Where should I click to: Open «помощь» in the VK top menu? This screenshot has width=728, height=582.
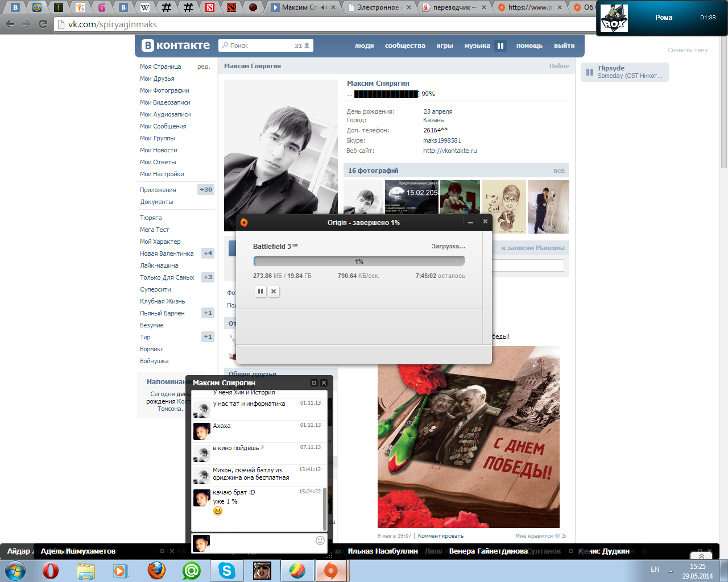coord(530,46)
